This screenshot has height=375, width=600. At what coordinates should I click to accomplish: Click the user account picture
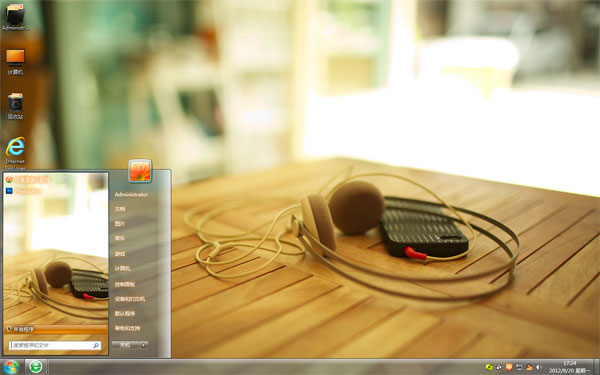(140, 171)
